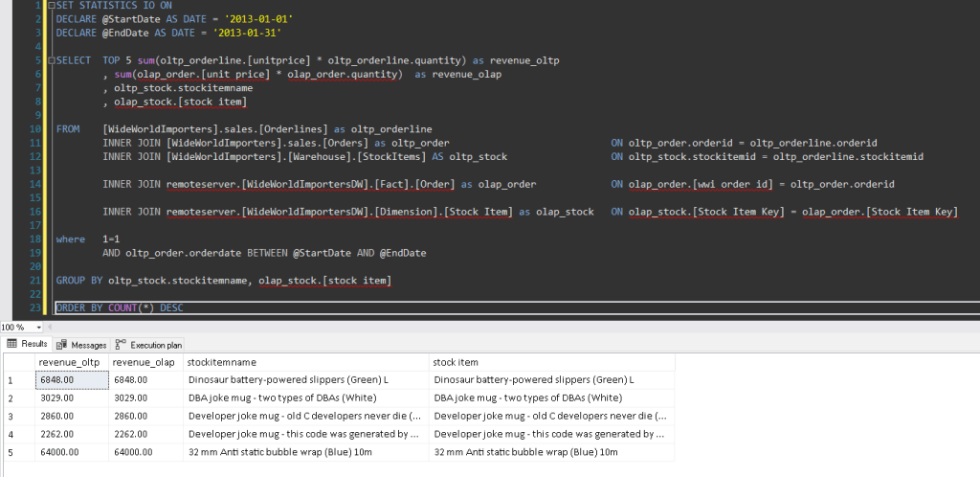Select the stockitemname column header
The image size is (980, 477).
click(306, 363)
